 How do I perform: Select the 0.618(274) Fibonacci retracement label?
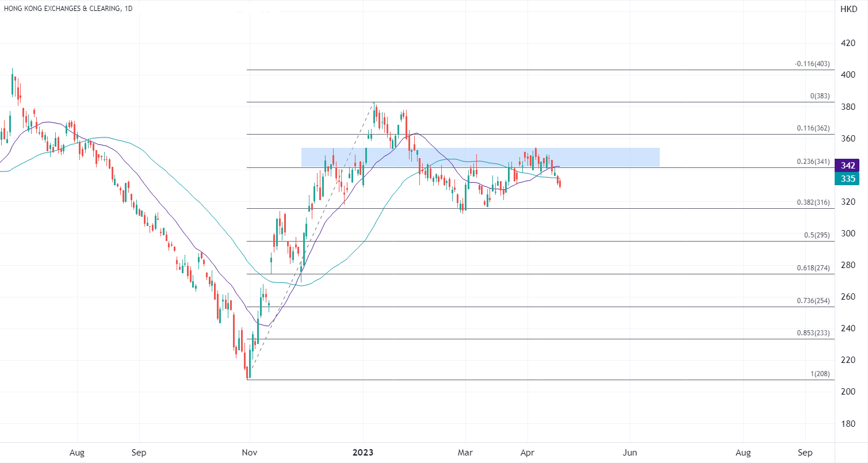point(813,269)
